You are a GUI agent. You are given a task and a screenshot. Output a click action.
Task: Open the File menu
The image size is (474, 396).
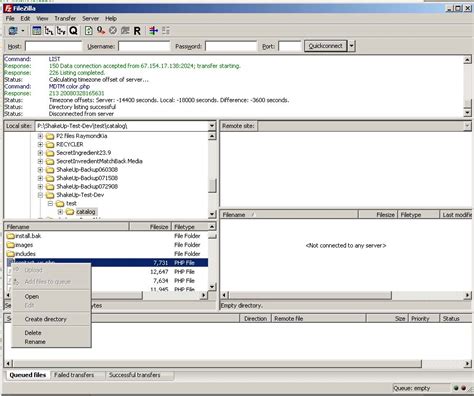tap(10, 19)
